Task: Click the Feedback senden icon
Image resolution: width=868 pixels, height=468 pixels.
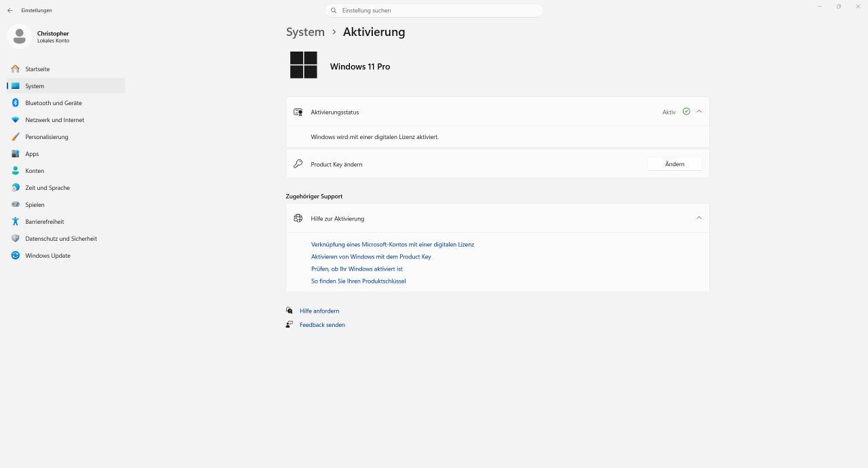Action: pos(290,325)
